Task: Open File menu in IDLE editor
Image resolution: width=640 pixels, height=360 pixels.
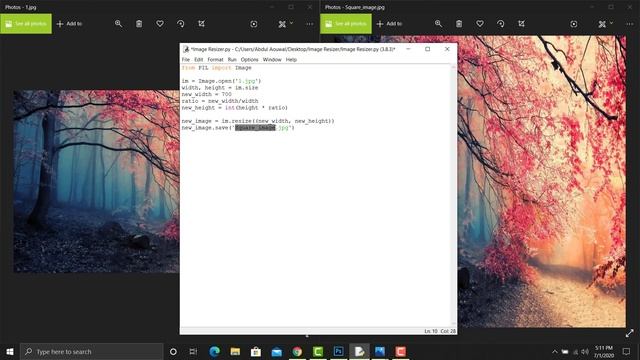Action: click(x=186, y=60)
